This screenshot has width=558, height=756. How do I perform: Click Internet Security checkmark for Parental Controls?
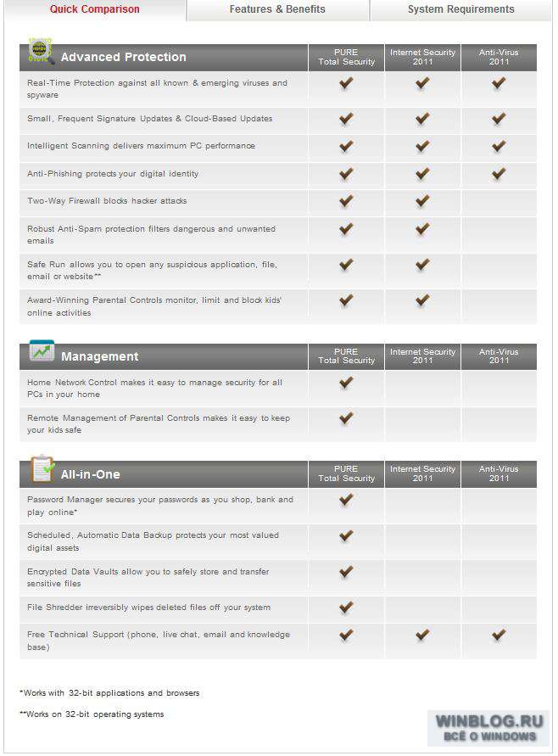pos(422,300)
